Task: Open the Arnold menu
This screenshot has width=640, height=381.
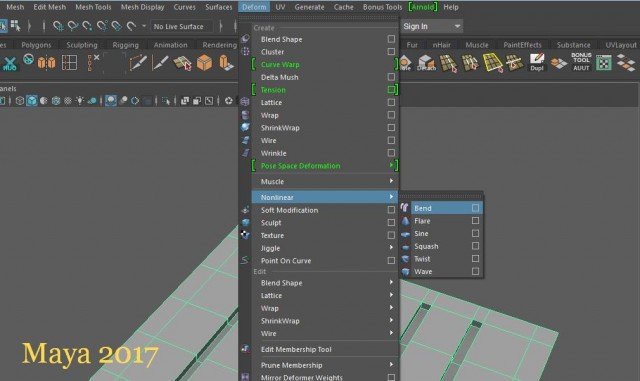Action: click(x=423, y=7)
